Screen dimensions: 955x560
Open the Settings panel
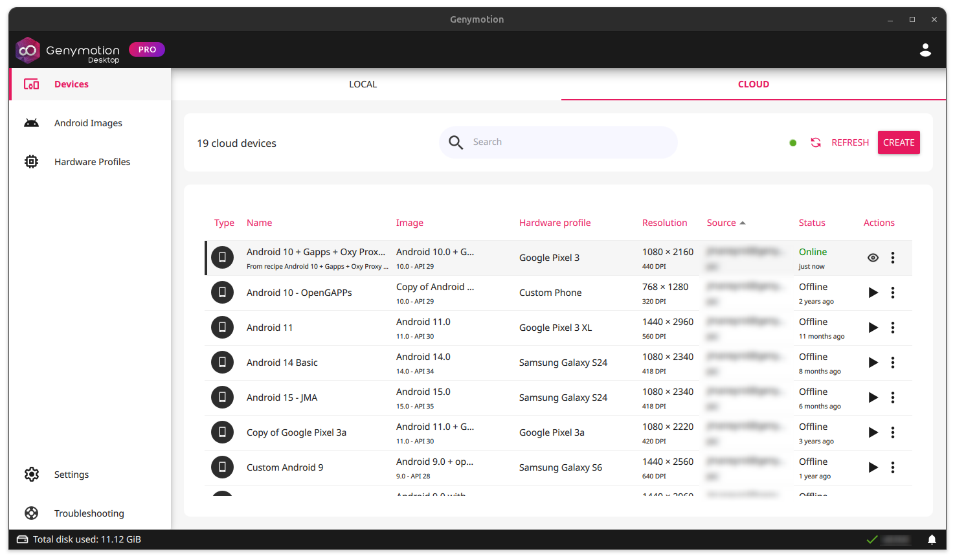71,474
